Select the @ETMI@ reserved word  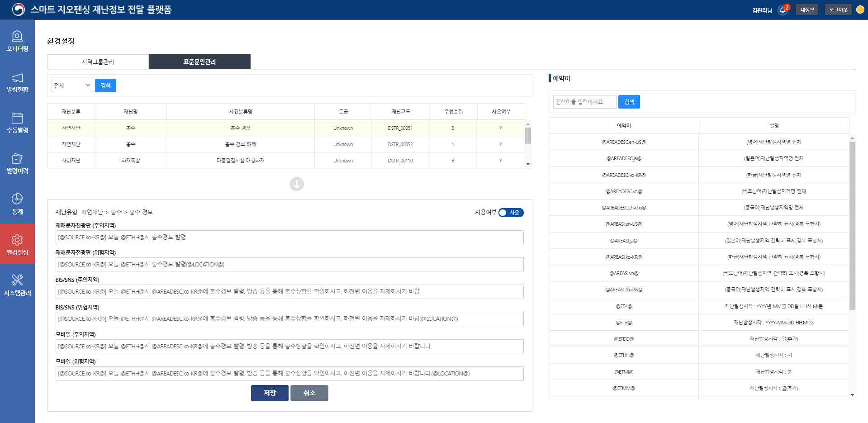click(624, 372)
